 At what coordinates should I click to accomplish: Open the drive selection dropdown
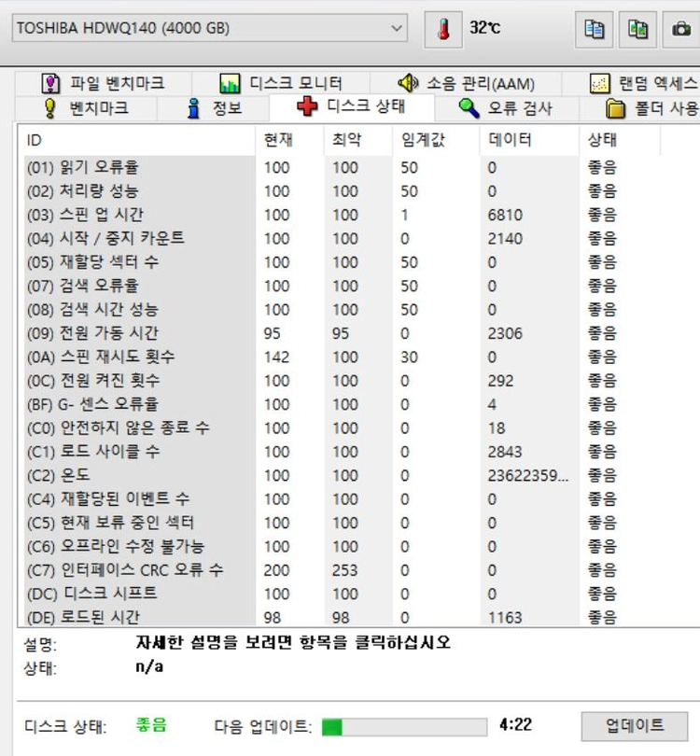pos(210,28)
